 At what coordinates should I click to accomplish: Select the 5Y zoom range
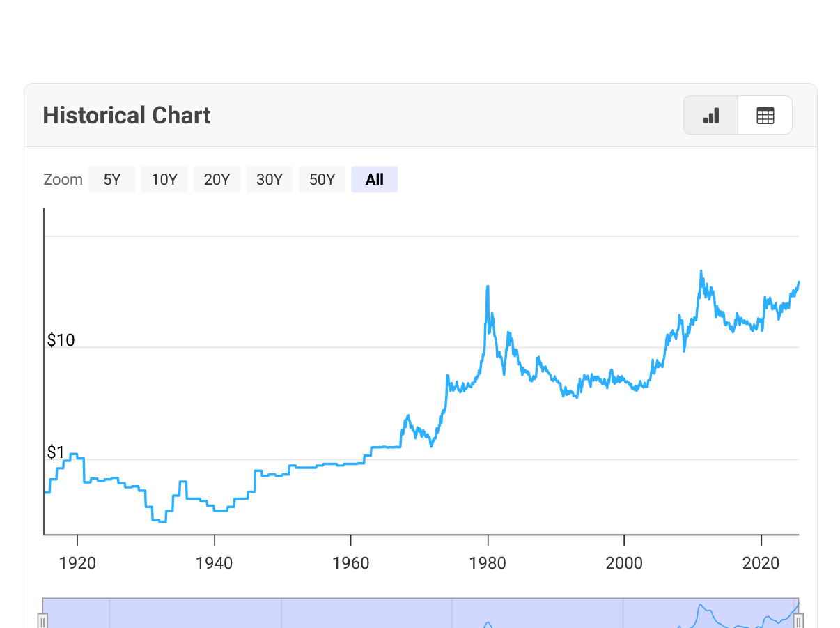click(x=112, y=179)
